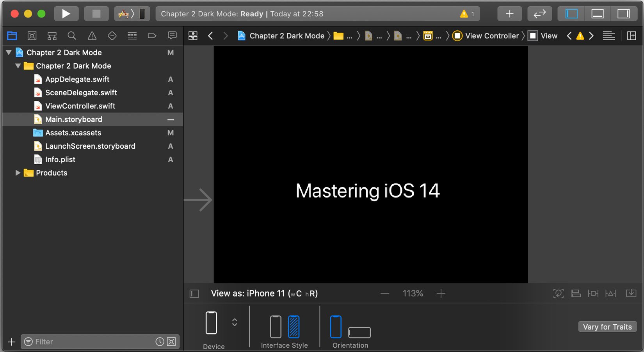
Task: Switch to the Report navigator
Action: tap(172, 36)
